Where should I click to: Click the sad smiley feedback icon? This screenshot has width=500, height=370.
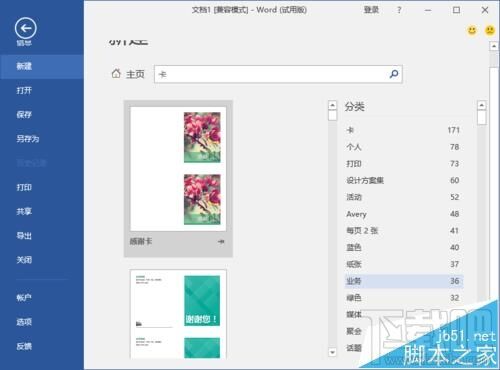490,30
